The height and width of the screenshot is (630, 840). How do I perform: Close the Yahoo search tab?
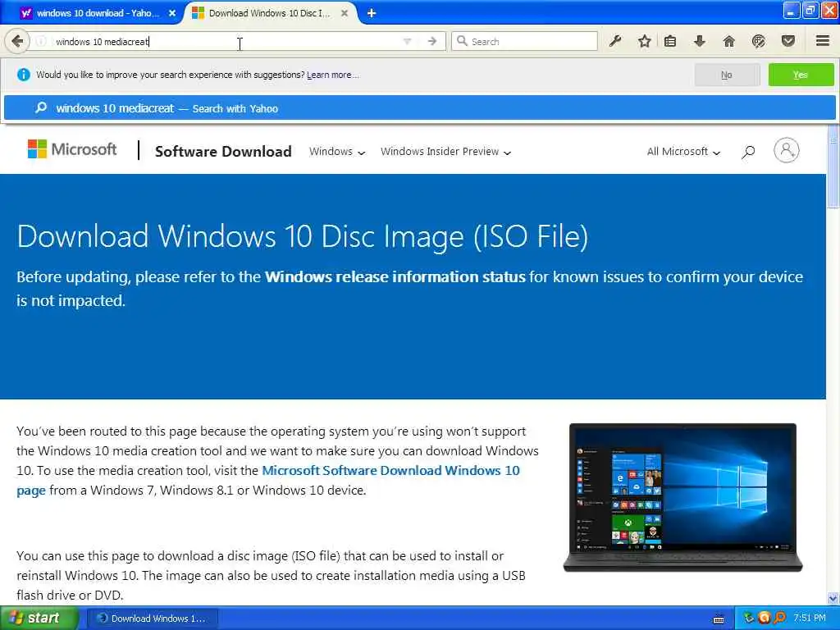[172, 13]
